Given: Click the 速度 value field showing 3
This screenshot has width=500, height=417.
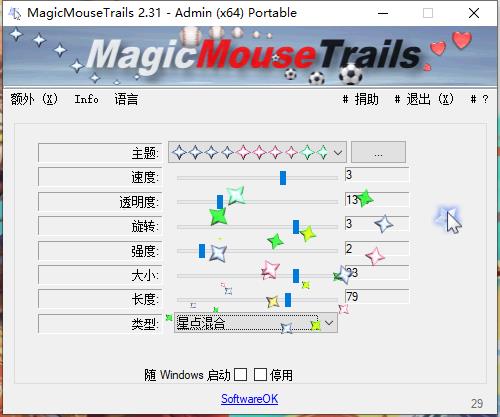Looking at the screenshot, I should click(377, 175).
